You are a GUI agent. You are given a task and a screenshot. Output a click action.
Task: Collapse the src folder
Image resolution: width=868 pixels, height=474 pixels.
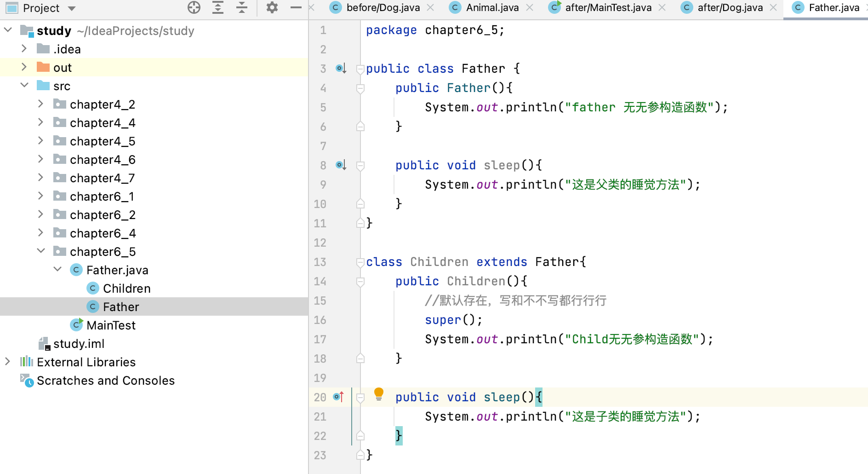click(x=24, y=86)
